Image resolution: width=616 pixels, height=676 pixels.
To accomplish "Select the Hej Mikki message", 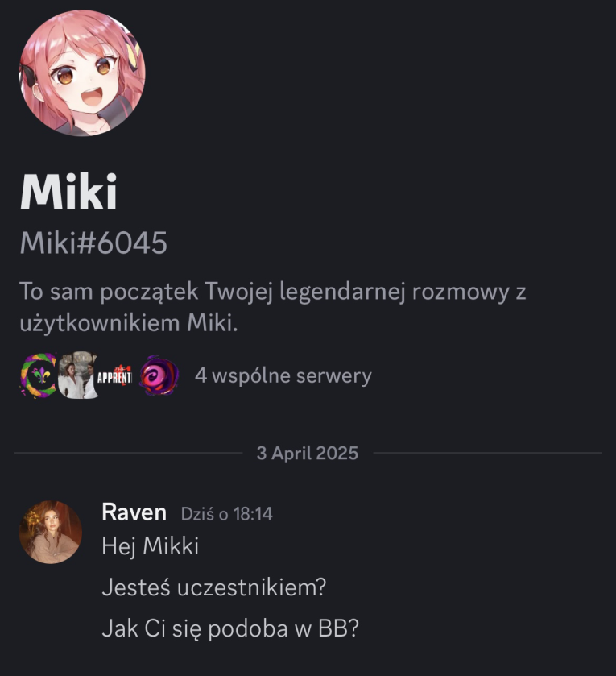I will 151,546.
